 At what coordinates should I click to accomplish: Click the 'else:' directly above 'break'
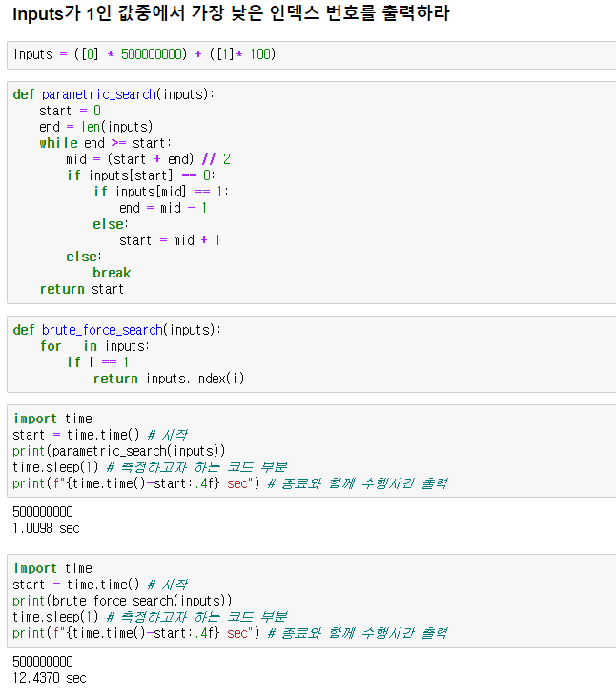click(x=84, y=257)
